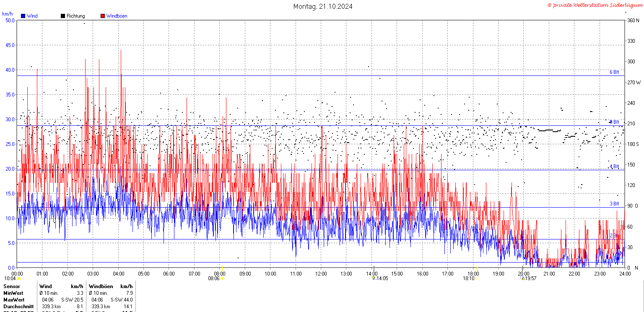Click the 12:00 time axis label
The width and height of the screenshot is (644, 312).
[321, 274]
